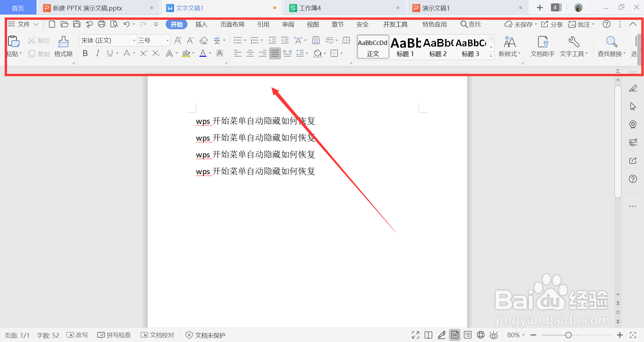644x342 pixels.
Task: Expand the 文件 menu arrow
Action: point(37,24)
